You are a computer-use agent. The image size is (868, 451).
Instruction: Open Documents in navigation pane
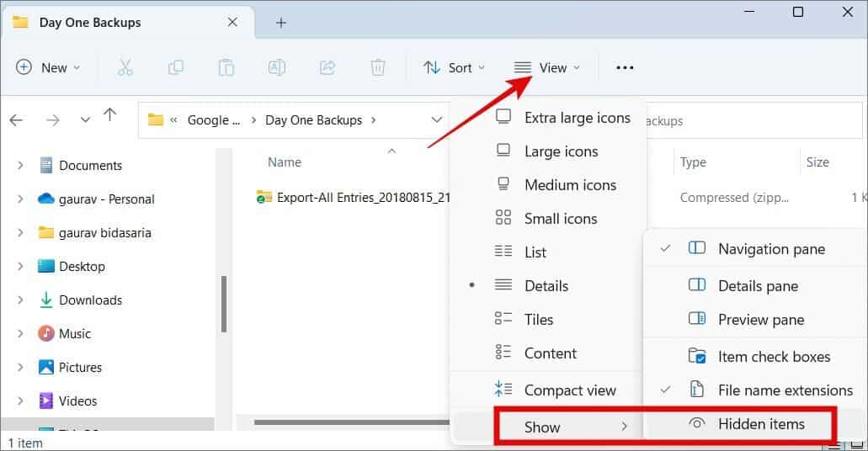click(81, 166)
